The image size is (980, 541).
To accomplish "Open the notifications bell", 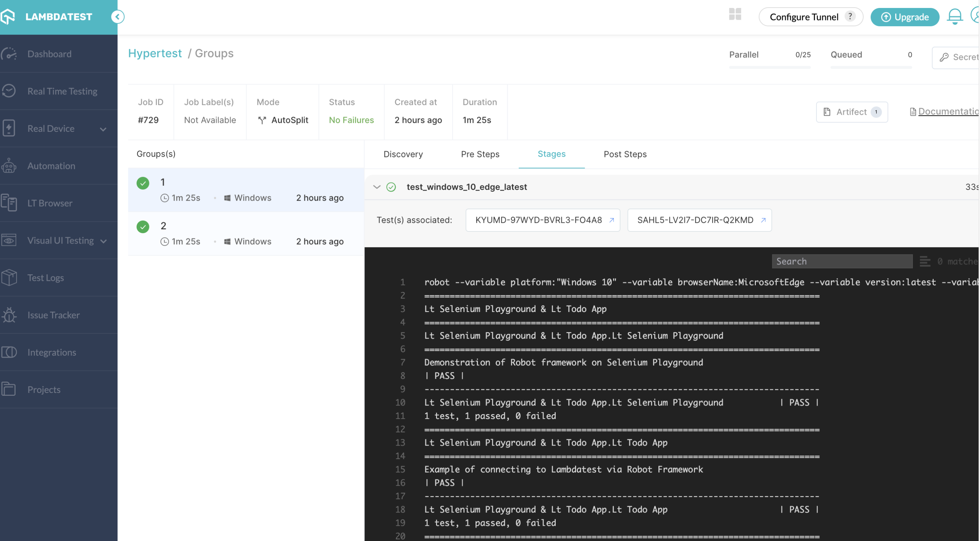I will pos(954,16).
